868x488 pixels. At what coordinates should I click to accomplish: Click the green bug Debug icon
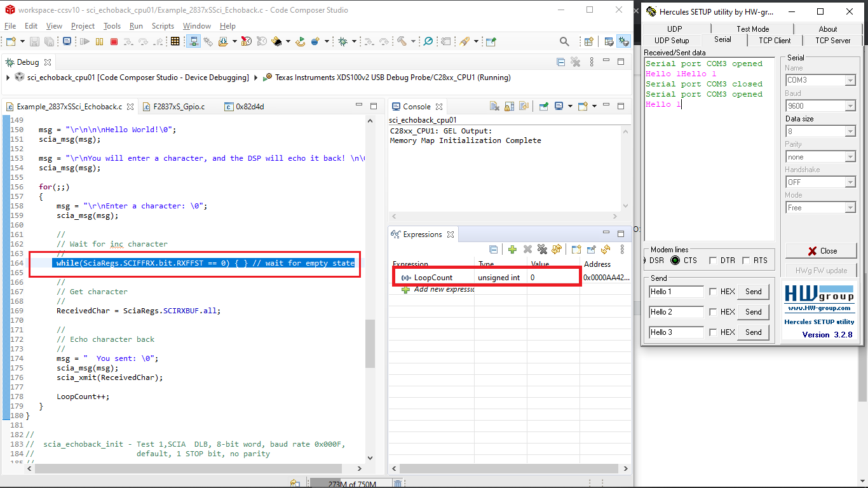coord(342,41)
